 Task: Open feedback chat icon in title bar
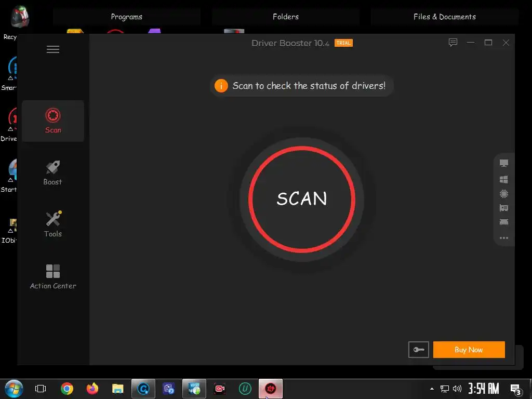pos(453,43)
